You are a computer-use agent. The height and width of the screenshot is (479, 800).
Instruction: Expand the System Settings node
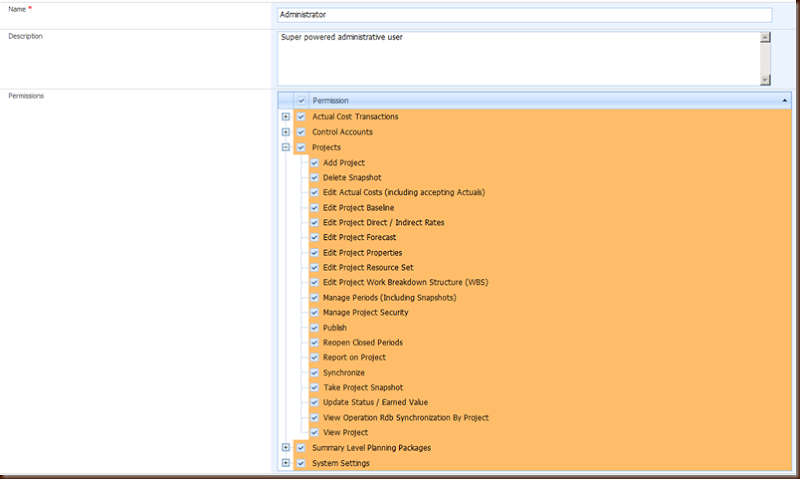286,463
